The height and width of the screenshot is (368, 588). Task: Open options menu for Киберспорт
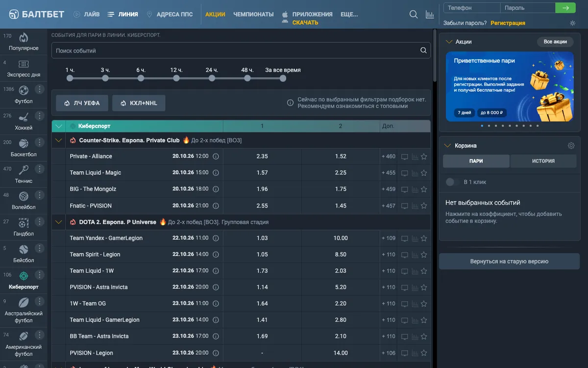40,275
